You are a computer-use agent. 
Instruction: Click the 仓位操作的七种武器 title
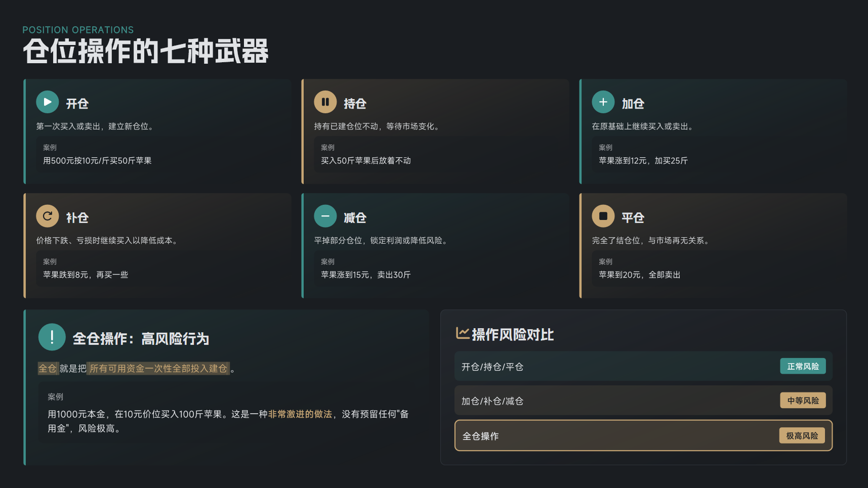[145, 52]
